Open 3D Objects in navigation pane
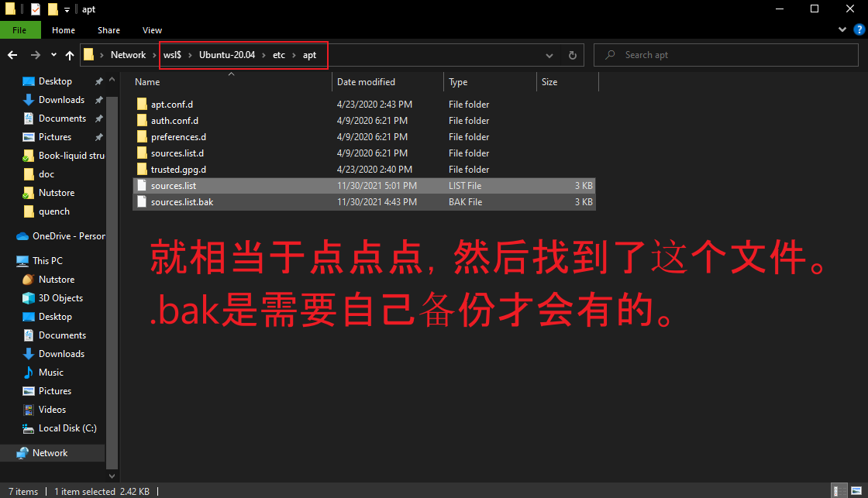This screenshot has width=868, height=498. [60, 298]
